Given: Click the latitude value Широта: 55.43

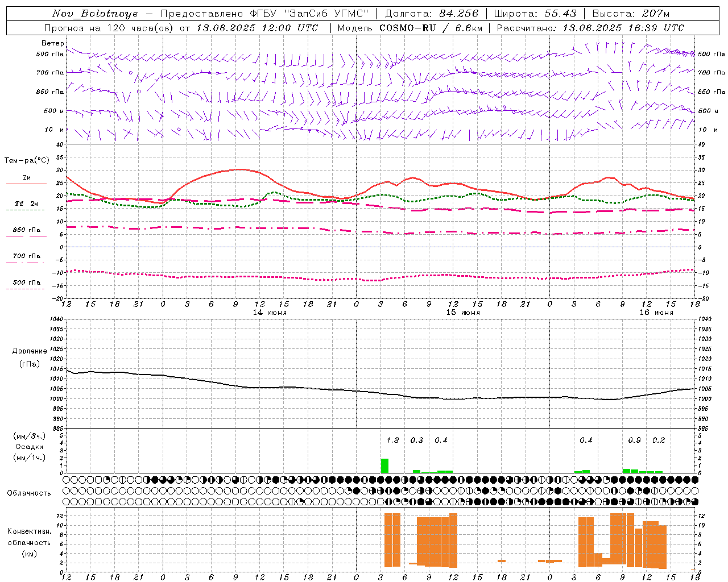Looking at the screenshot, I should (535, 14).
